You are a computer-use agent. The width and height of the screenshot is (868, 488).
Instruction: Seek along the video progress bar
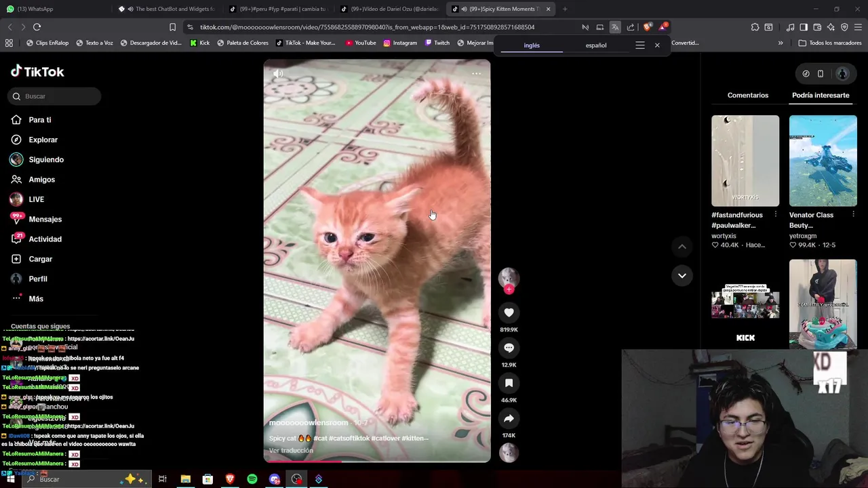tap(377, 461)
